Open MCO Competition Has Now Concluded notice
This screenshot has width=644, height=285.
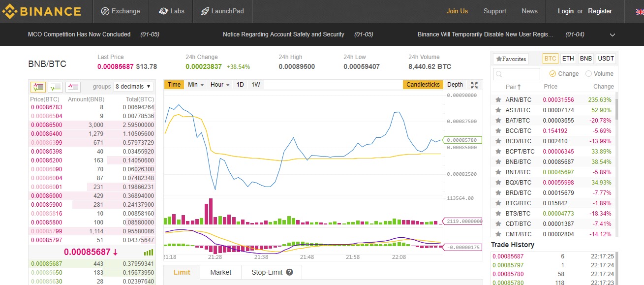click(x=79, y=34)
